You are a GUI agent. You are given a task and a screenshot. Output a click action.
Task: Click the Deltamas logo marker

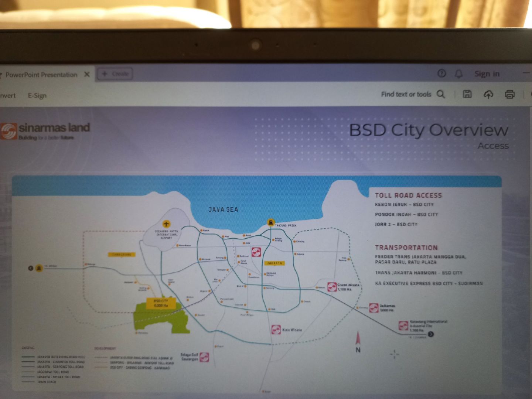[x=374, y=308]
